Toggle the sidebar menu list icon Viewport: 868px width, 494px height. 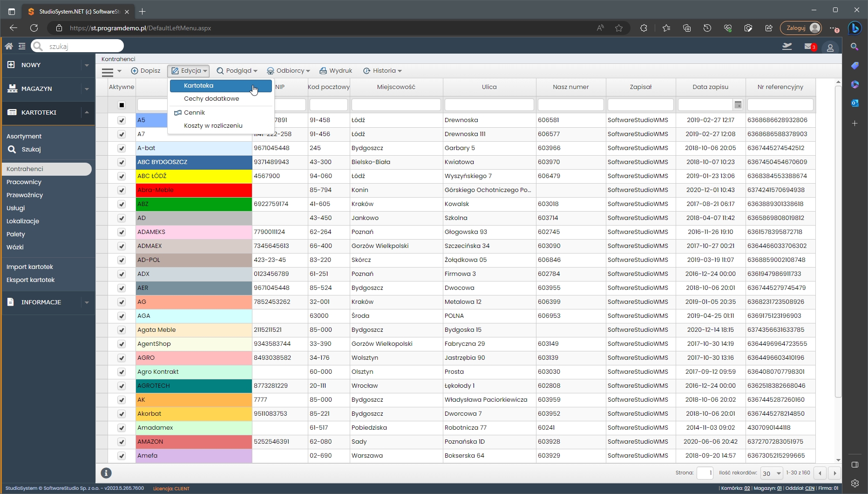(22, 46)
